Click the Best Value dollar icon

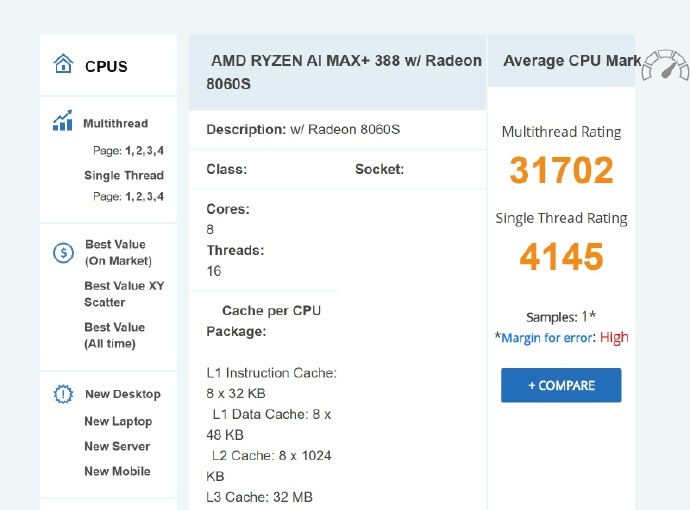click(63, 253)
